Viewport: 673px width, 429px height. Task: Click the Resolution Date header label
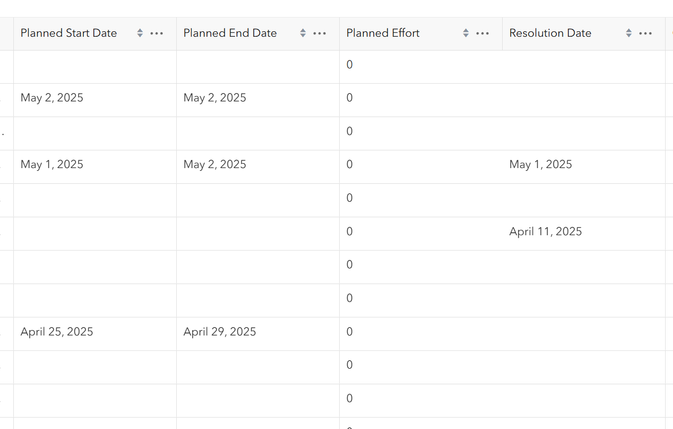click(x=550, y=33)
